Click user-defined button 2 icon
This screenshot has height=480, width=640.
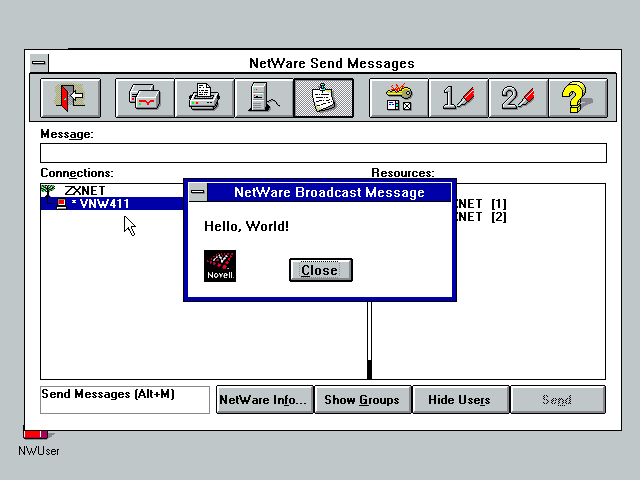coord(518,98)
